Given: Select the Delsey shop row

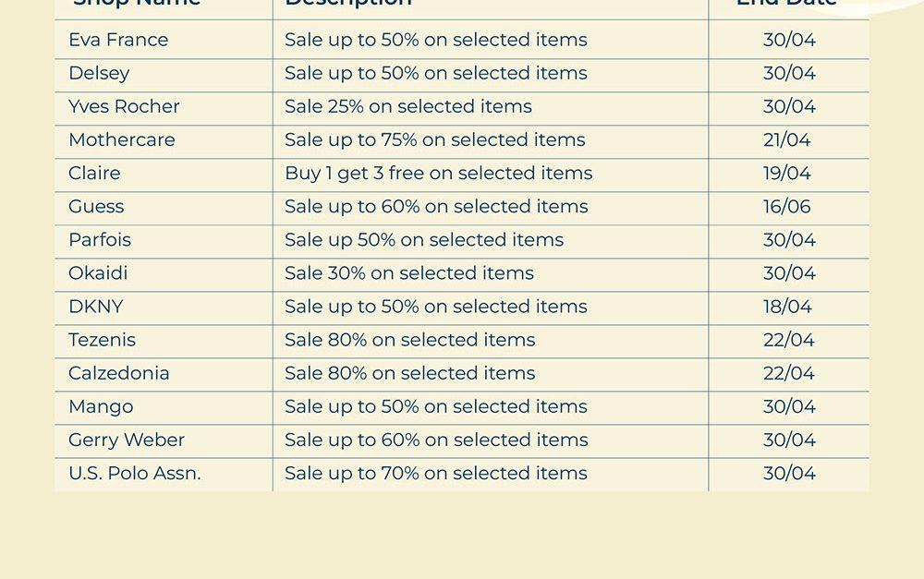Looking at the screenshot, I should (99, 73).
